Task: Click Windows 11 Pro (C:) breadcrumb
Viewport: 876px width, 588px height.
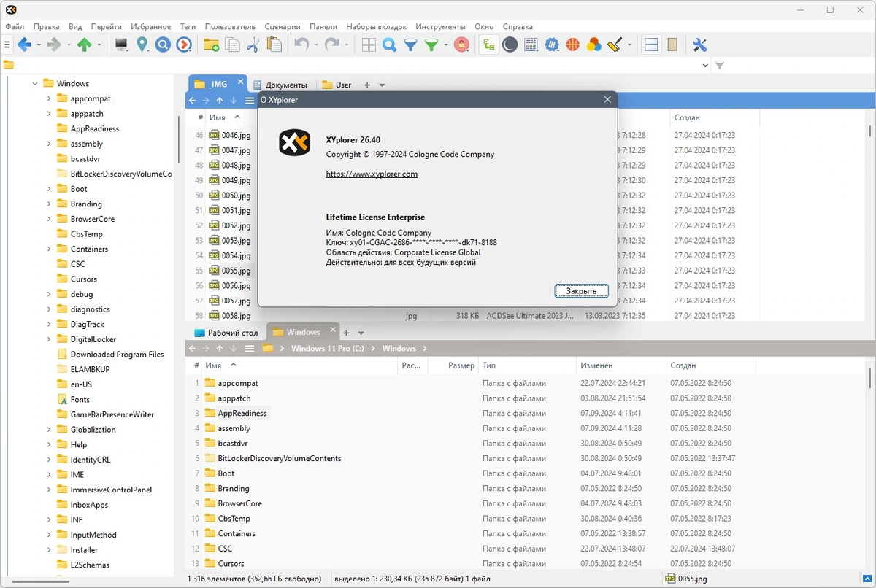Action: (327, 349)
